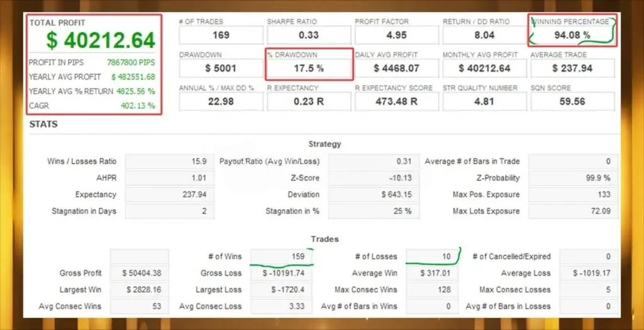Viewport: 644px width, 330px height.
Task: Select the Sharpe Ratio value 0.33
Action: pos(309,35)
